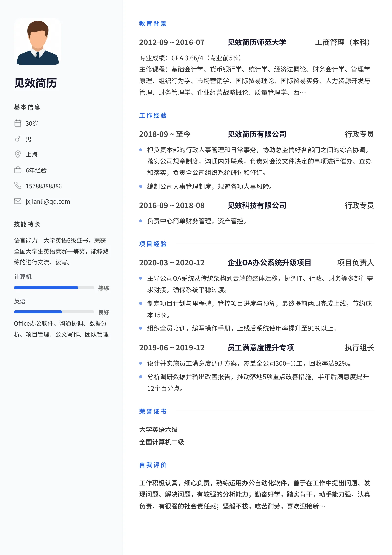Select the 教育背景 section heading
This screenshot has width=392, height=555.
[x=153, y=23]
